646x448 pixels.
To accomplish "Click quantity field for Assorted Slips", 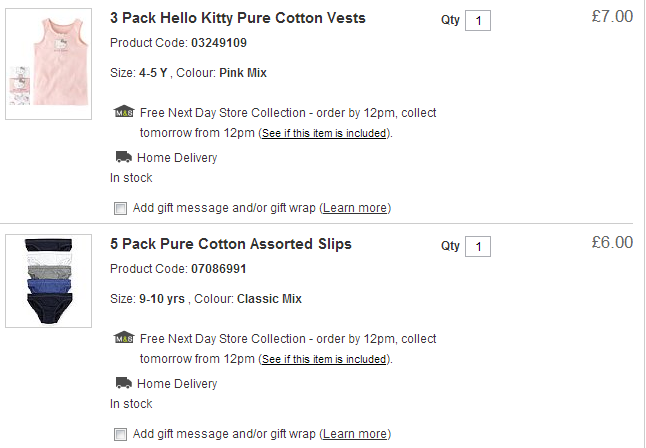I will pos(478,247).
